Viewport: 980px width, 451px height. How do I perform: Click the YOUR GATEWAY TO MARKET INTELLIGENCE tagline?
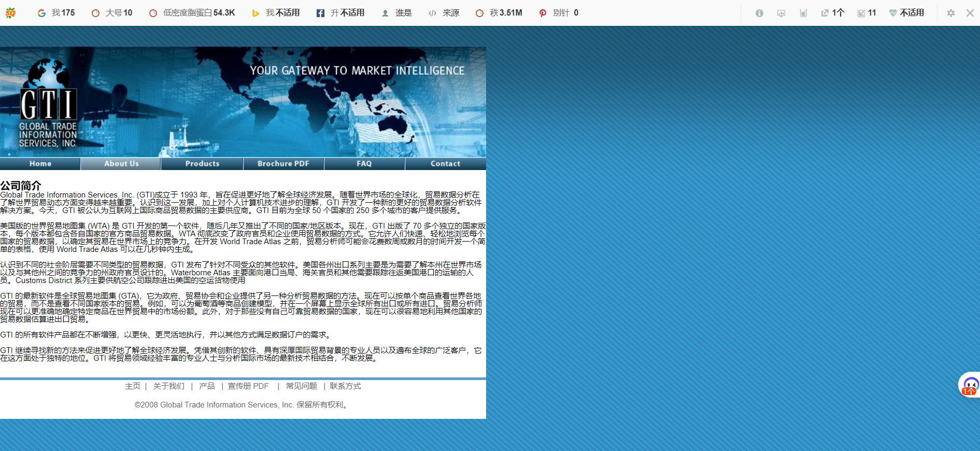[357, 71]
